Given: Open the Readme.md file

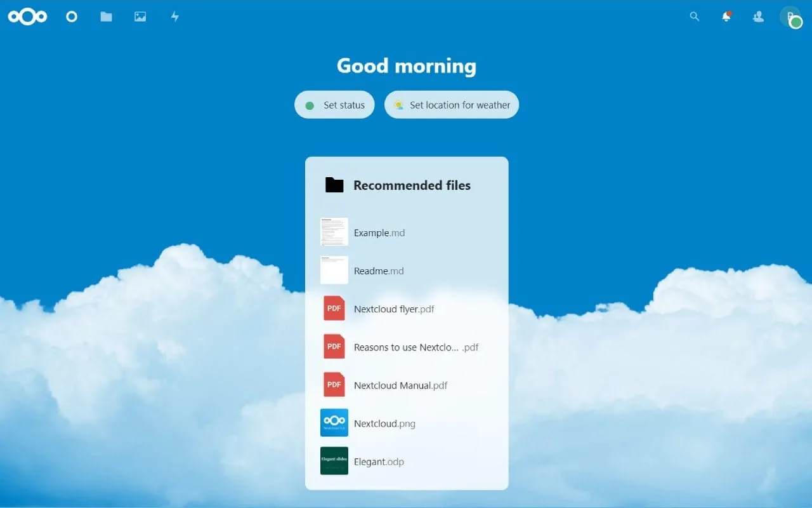Looking at the screenshot, I should (x=407, y=271).
